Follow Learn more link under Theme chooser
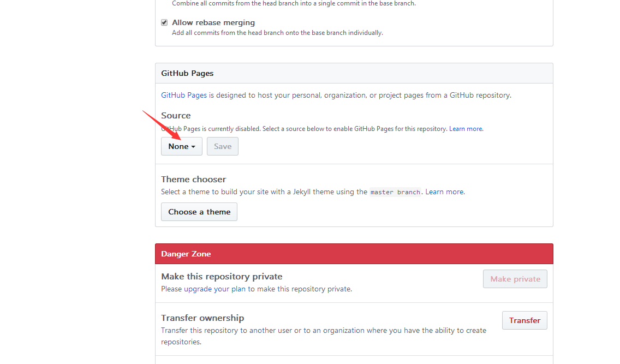 tap(444, 192)
